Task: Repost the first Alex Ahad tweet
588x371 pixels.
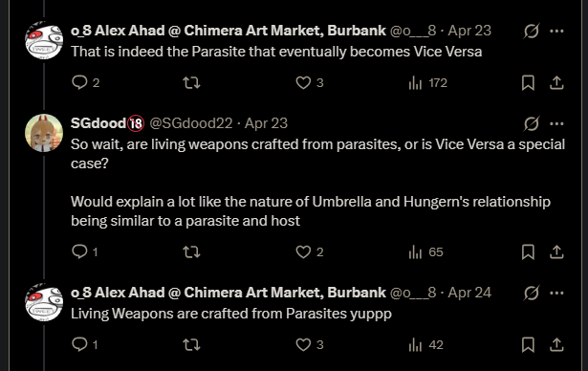Action: pos(191,82)
